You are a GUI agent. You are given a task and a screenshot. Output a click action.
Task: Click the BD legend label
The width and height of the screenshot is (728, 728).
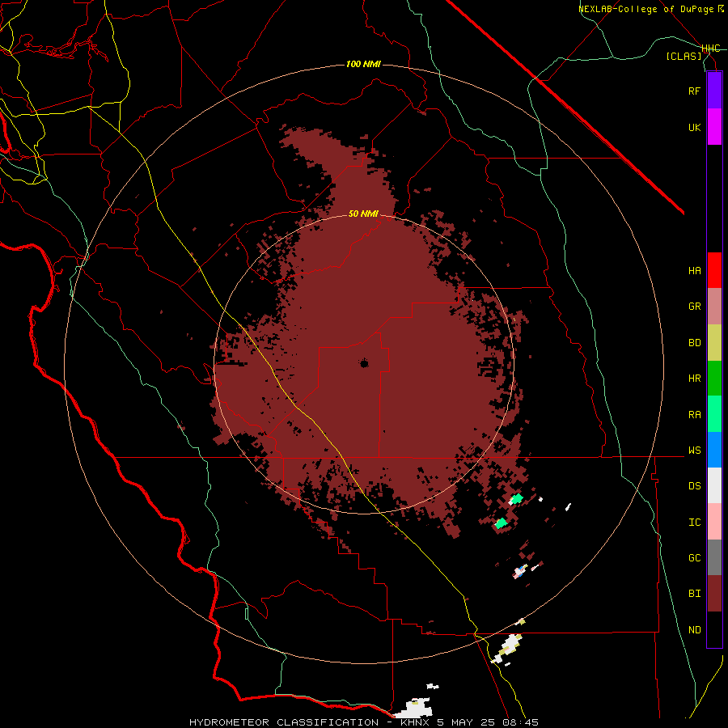[694, 343]
